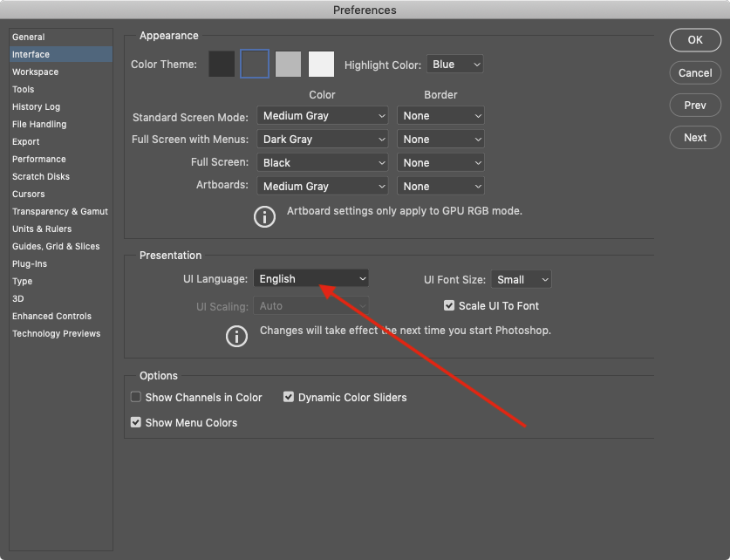Click the Presentation changes info icon
The image size is (730, 560).
(x=236, y=337)
